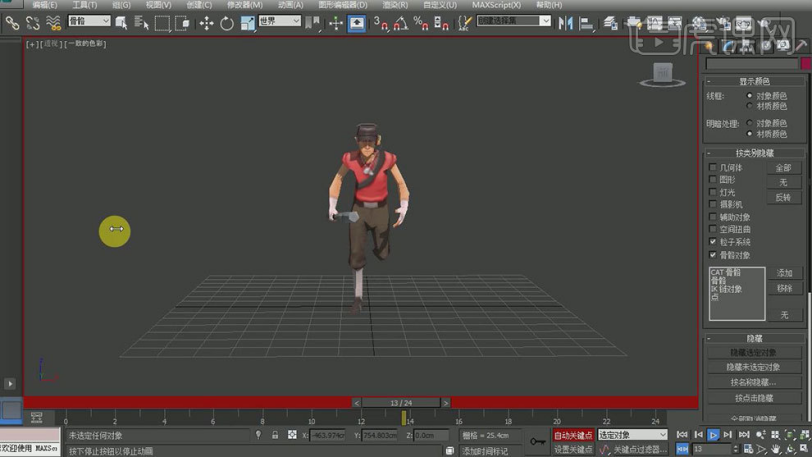This screenshot has height=457, width=812.
Task: Click the mini curve editor icon
Action: tap(36, 417)
